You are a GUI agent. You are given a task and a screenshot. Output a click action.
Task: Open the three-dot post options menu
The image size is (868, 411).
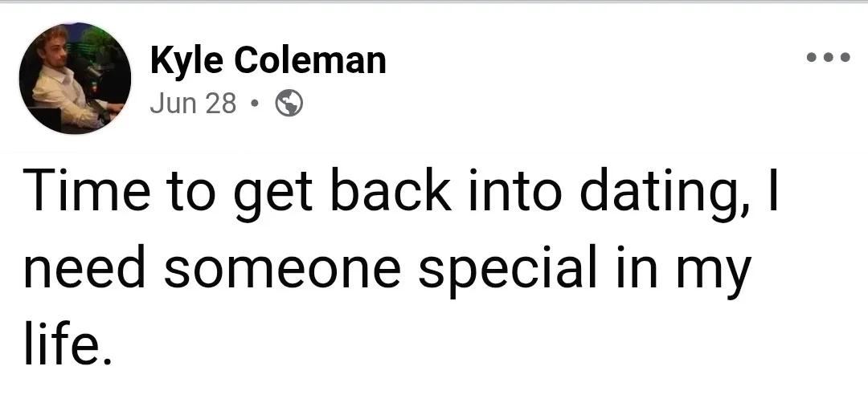tap(828, 57)
